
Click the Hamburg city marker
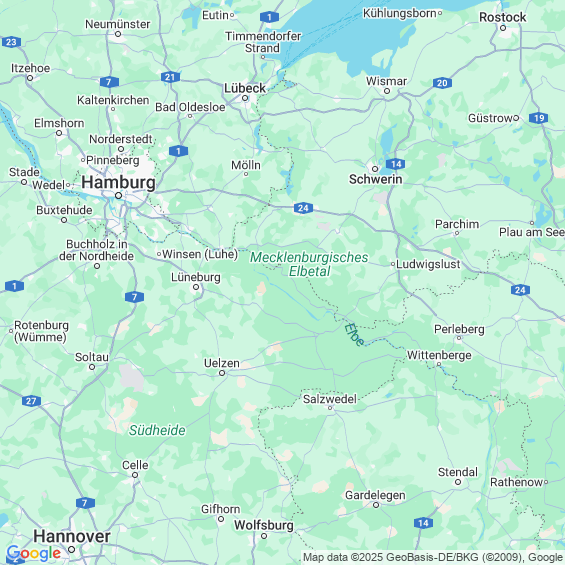[118, 196]
